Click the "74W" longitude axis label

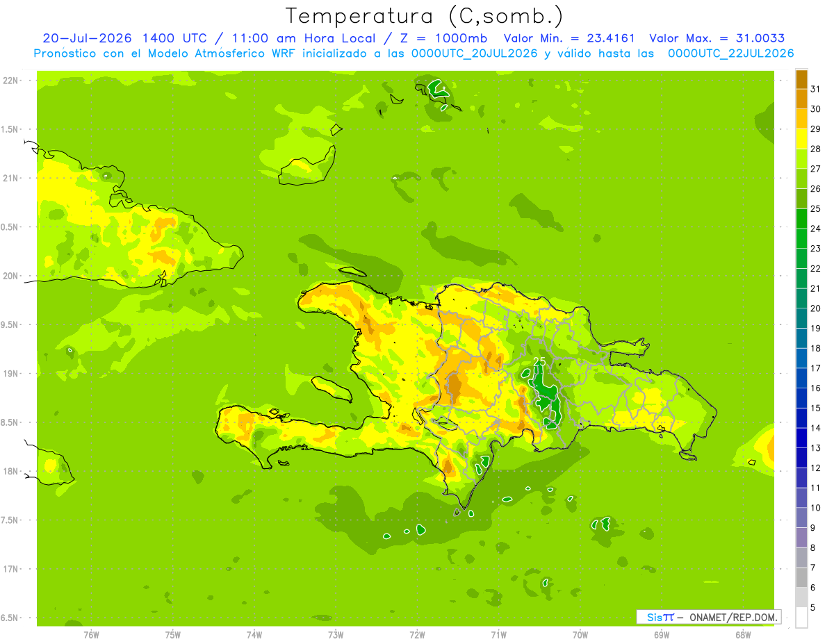pyautogui.click(x=254, y=634)
